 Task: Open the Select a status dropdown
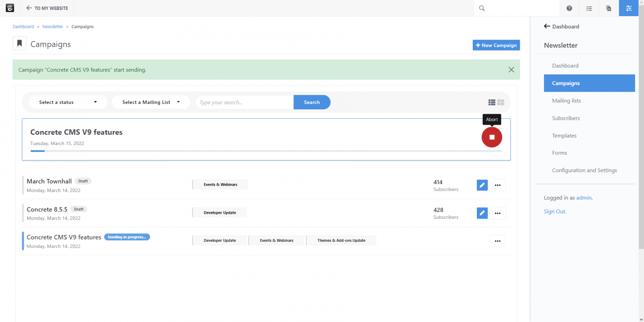tap(68, 102)
